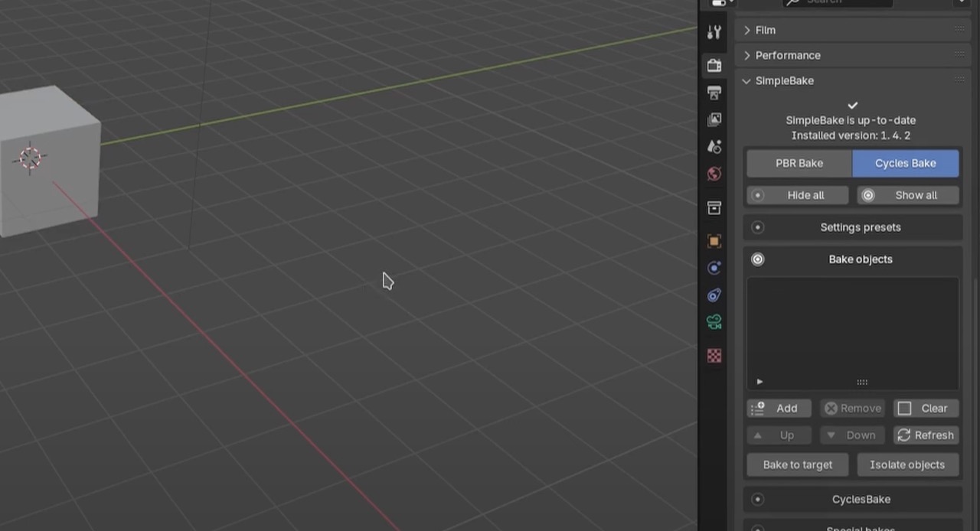980x531 pixels.
Task: Select the Scene properties tab
Action: [x=714, y=146]
